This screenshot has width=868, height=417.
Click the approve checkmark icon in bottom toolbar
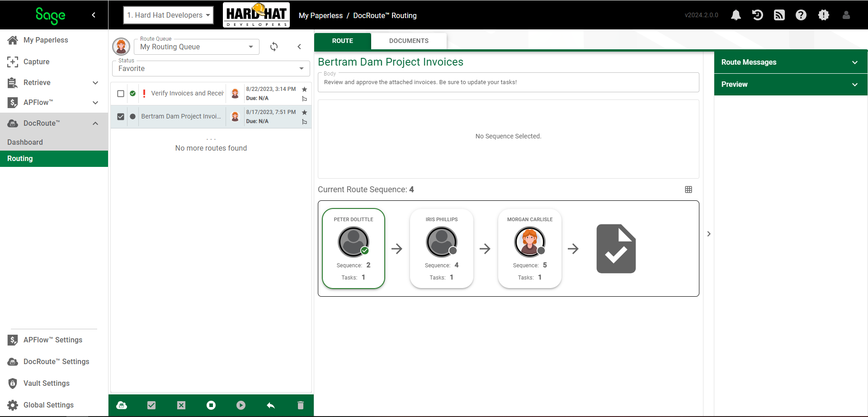coord(151,405)
